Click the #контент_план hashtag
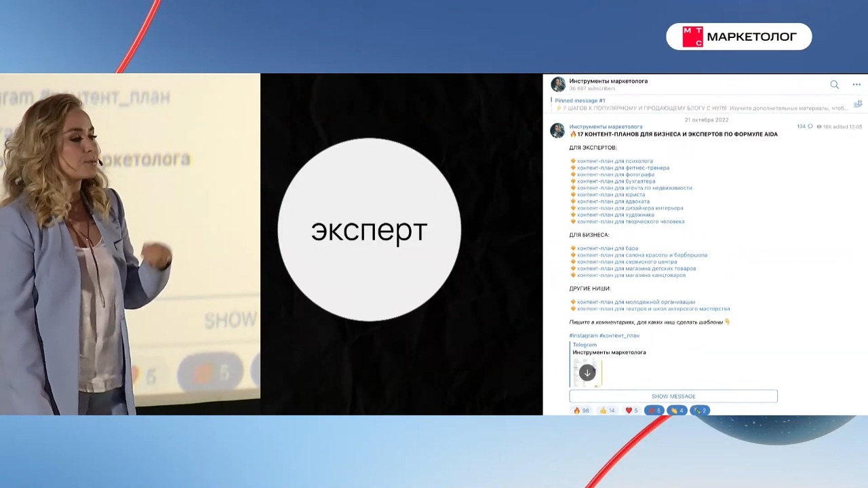The height and width of the screenshot is (488, 868). click(x=619, y=335)
